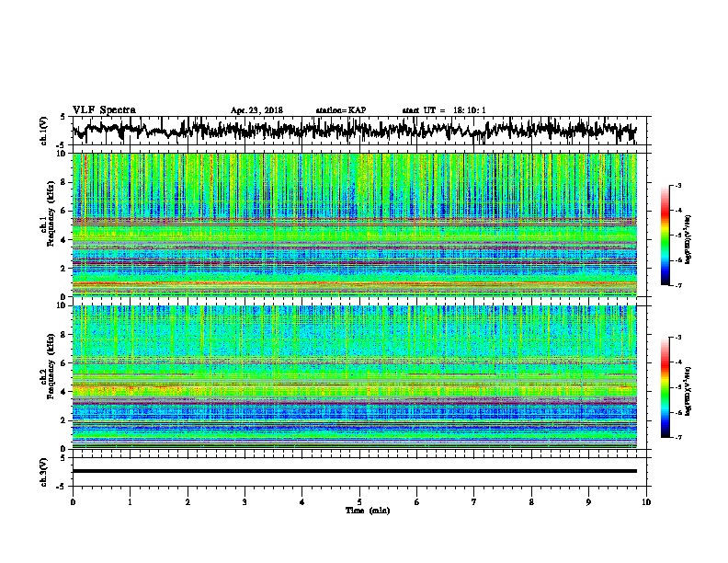Screen dimensions: 728x563
Task: Click the ch.2 colorbar "log(PSD)(V²/Hz)" label
Action: pos(688,391)
